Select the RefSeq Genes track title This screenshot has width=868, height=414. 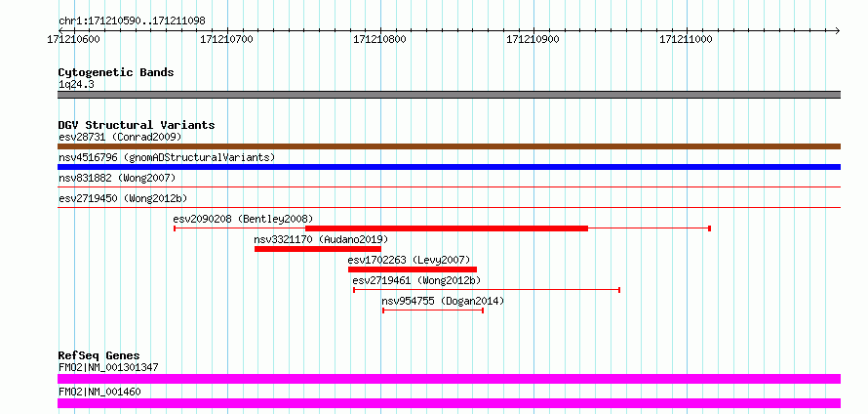tap(99, 355)
